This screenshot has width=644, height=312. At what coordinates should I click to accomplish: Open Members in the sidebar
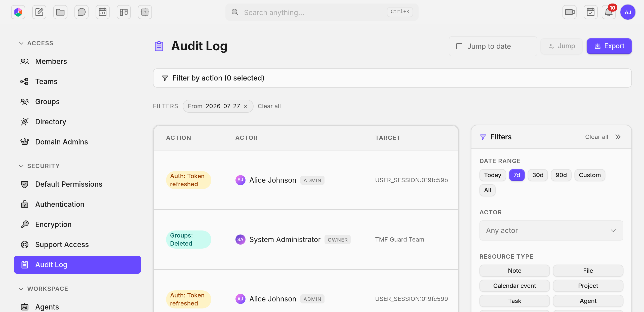[77, 61]
